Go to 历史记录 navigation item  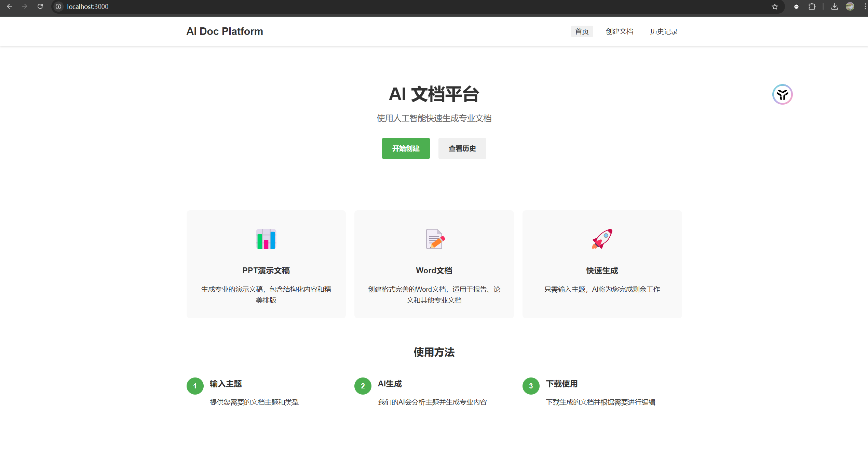(664, 31)
